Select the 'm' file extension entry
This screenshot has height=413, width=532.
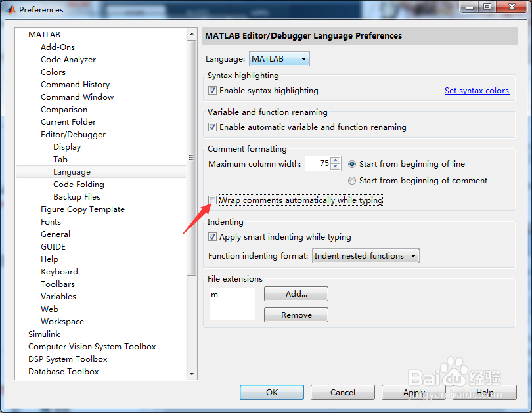(214, 295)
